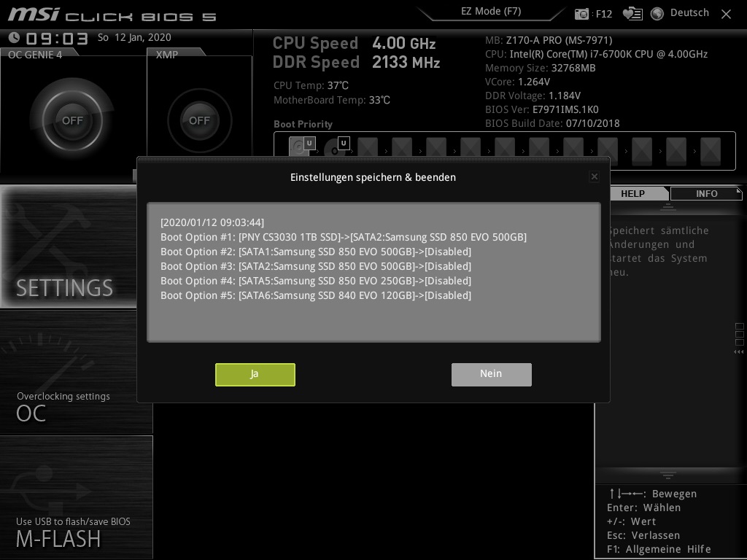Click the Boot Option #5 SATA6 line
747x560 pixels.
[x=316, y=295]
